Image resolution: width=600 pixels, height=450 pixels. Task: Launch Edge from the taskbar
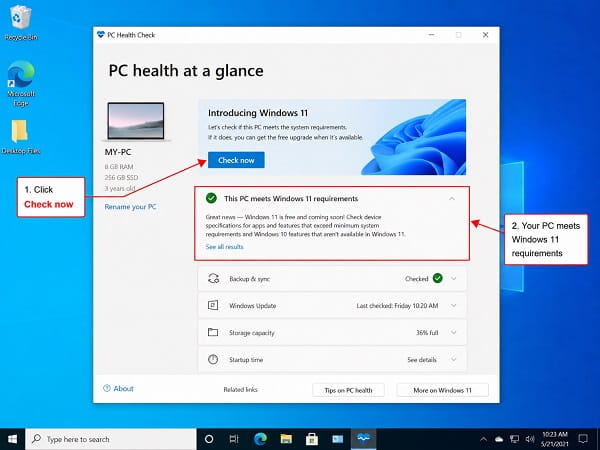261,439
